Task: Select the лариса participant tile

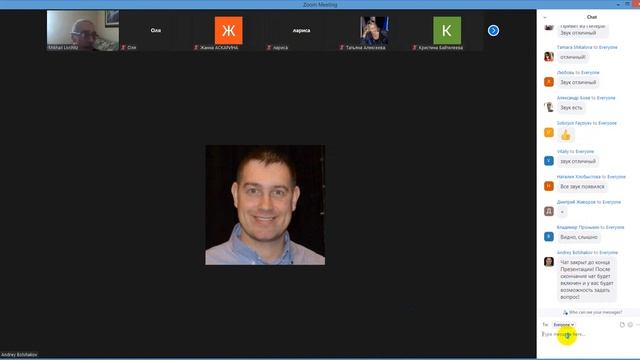Action: [301, 31]
